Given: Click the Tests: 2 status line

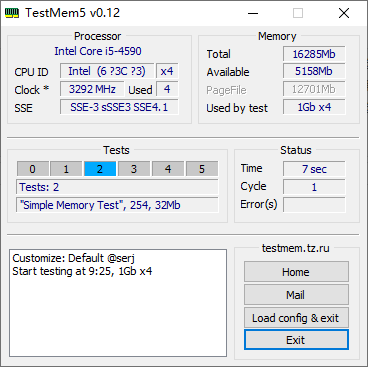Looking at the screenshot, I should pyautogui.click(x=117, y=187).
